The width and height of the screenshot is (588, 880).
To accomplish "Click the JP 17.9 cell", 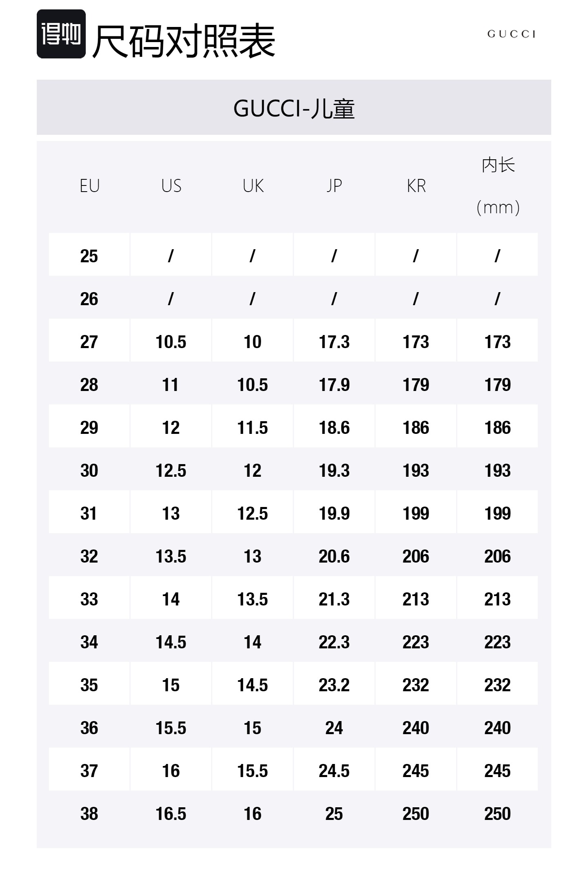I will pyautogui.click(x=334, y=385).
